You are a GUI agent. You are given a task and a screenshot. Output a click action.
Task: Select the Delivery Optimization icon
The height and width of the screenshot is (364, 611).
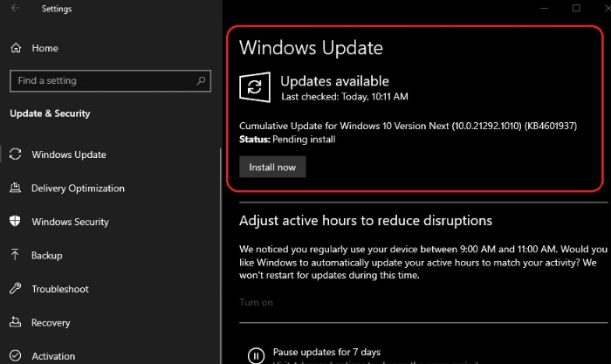tap(15, 188)
